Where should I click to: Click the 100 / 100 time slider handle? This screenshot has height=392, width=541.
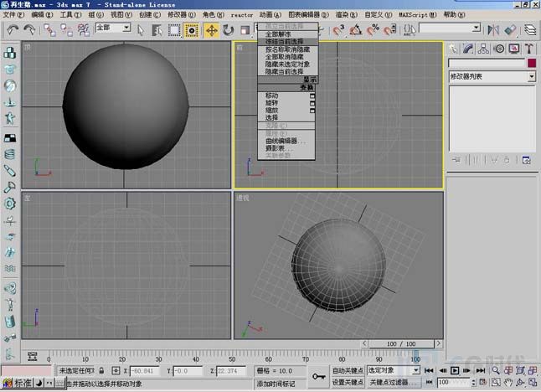click(x=401, y=343)
